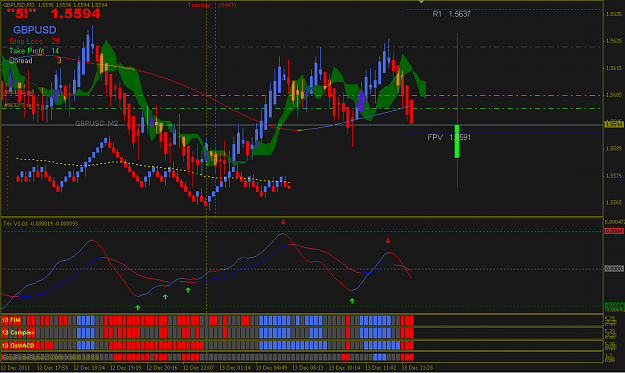Click the 1.5635 price axis value
Image resolution: width=625 pixels, height=373 pixels.
click(614, 14)
